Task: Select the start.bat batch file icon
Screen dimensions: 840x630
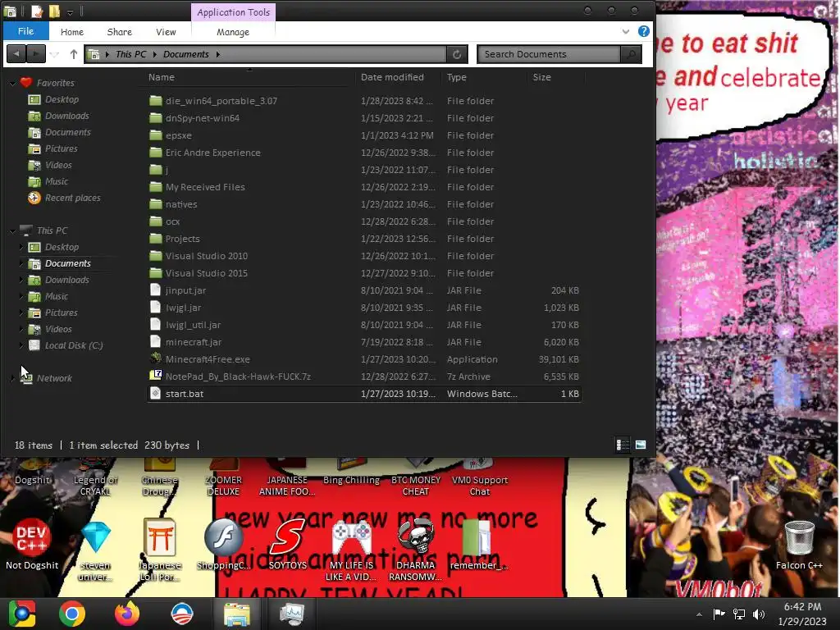Action: (155, 393)
